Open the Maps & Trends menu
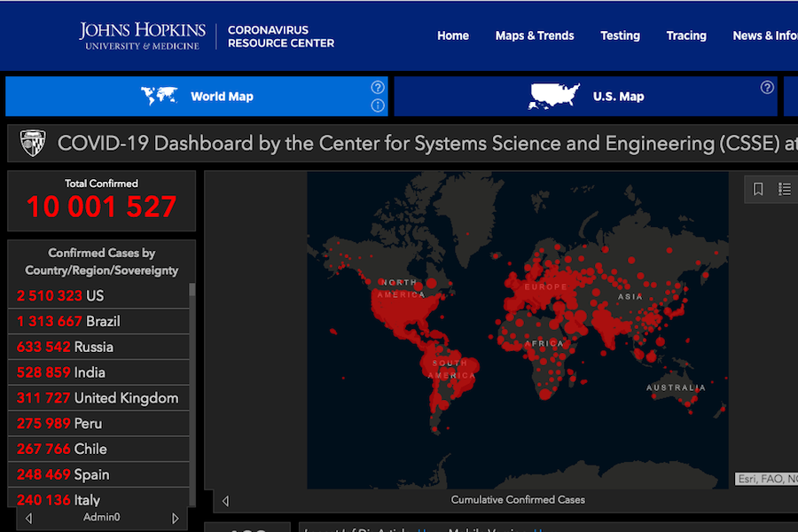Screen dimensions: 798x532 [535, 35]
